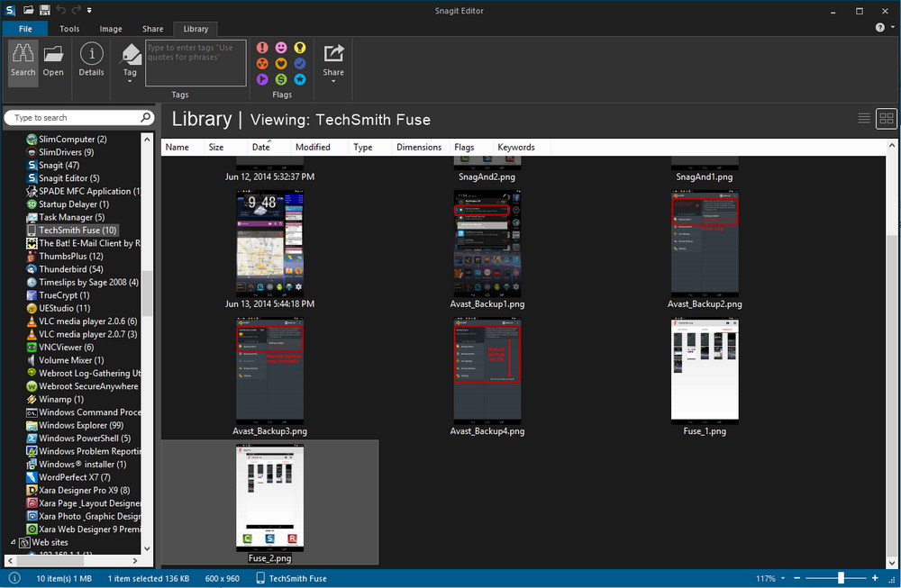The width and height of the screenshot is (901, 588).
Task: Apply the green dollar sign flag
Action: click(281, 79)
